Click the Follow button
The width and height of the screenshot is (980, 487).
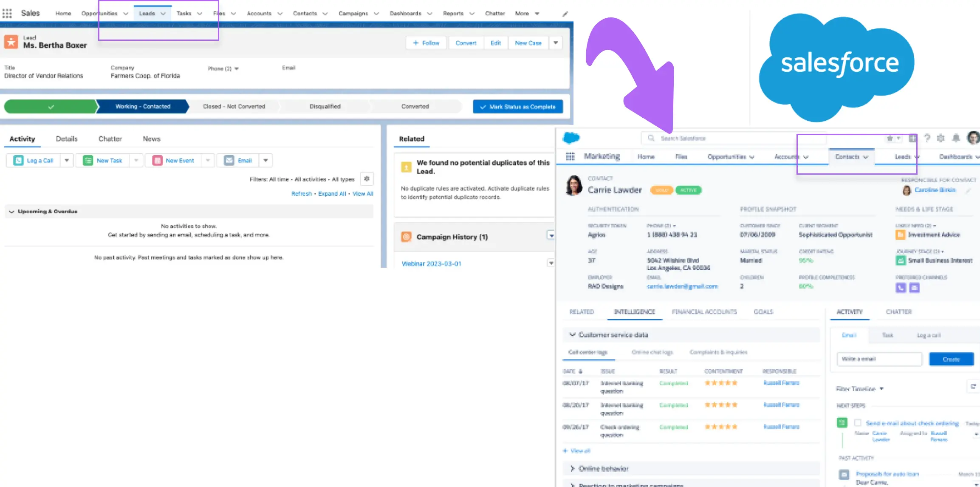click(426, 43)
